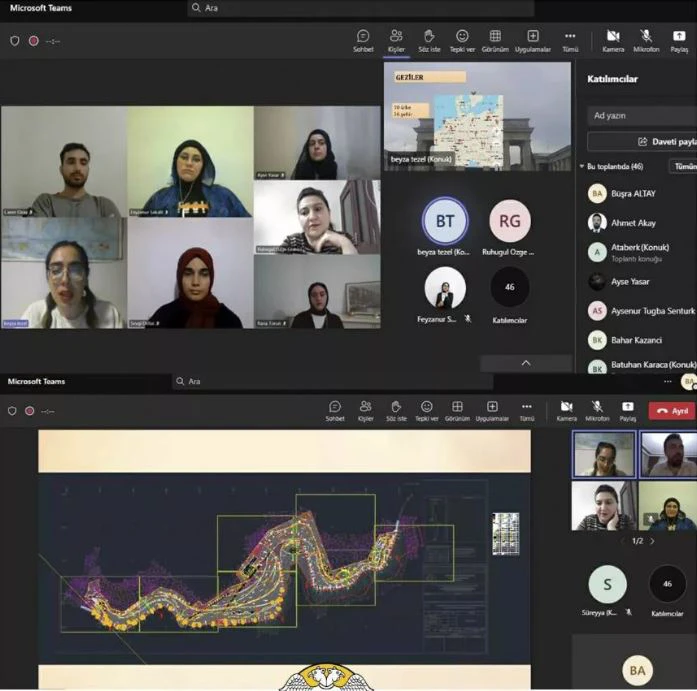Click Ad yazın participant search field

tap(642, 116)
